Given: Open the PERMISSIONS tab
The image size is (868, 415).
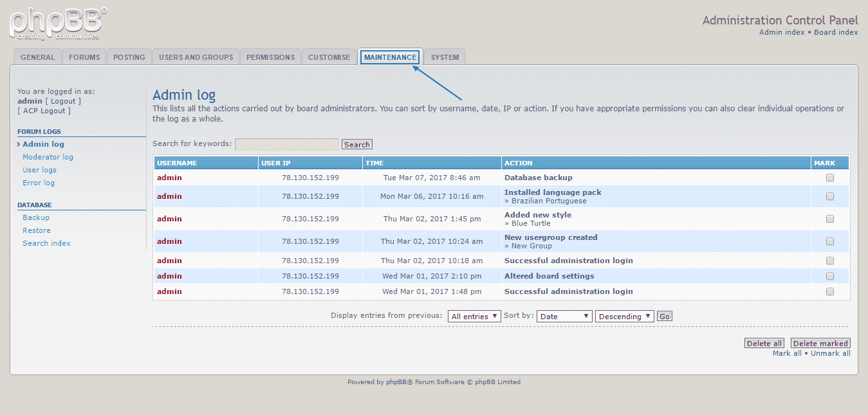Looking at the screenshot, I should [270, 57].
